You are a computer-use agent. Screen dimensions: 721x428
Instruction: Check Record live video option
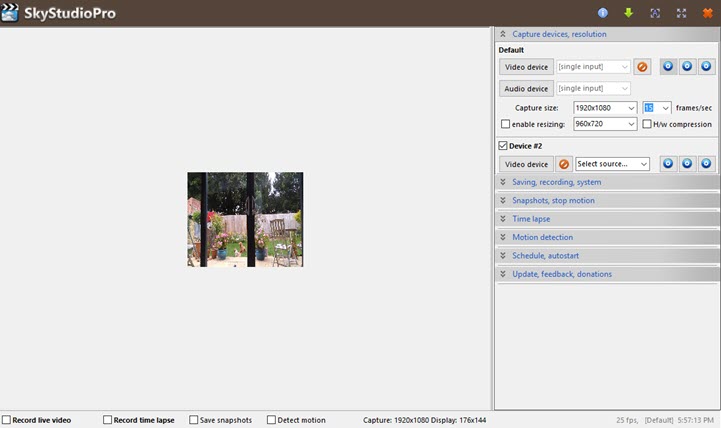pyautogui.click(x=7, y=420)
